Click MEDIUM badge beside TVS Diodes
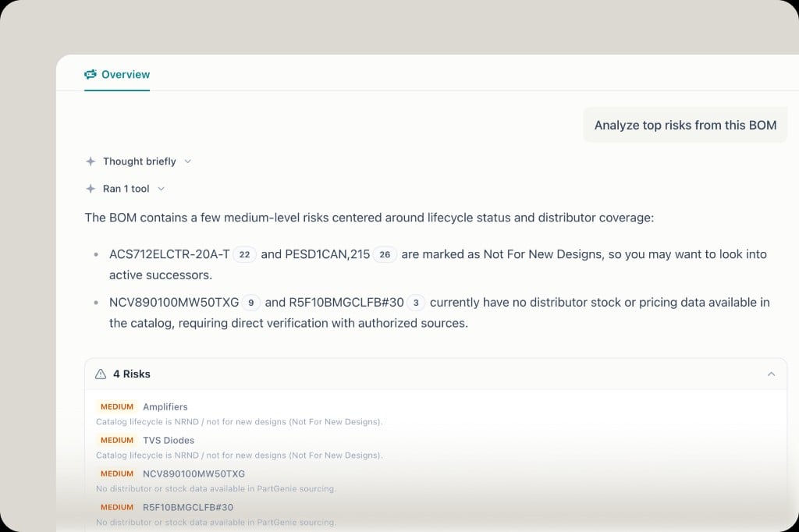Viewport: 799px width, 532px height. pyautogui.click(x=117, y=440)
